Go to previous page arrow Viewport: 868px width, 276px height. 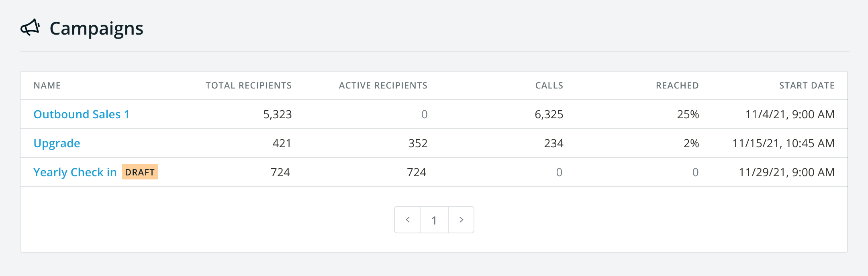(407, 220)
